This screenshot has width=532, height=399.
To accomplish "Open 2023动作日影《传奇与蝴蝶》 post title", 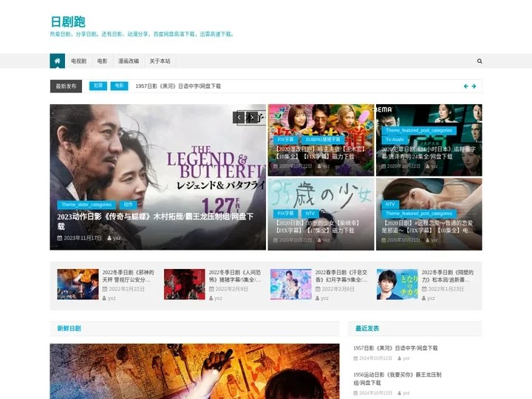I will click(x=155, y=221).
